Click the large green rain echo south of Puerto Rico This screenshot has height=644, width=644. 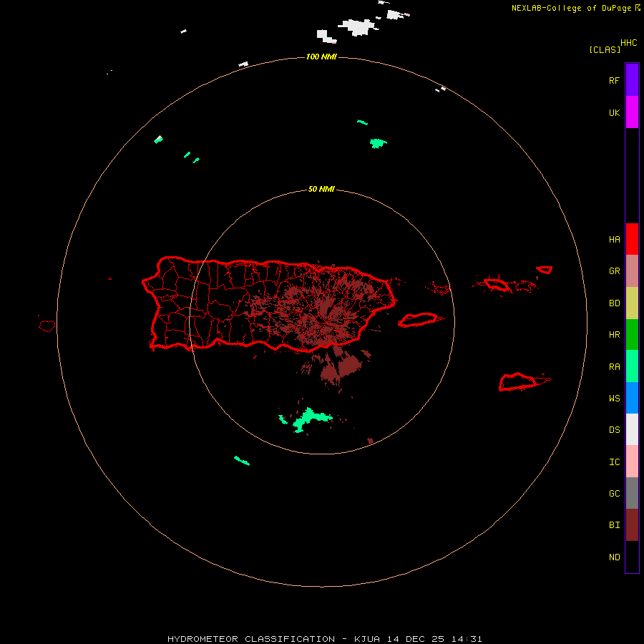point(311,419)
